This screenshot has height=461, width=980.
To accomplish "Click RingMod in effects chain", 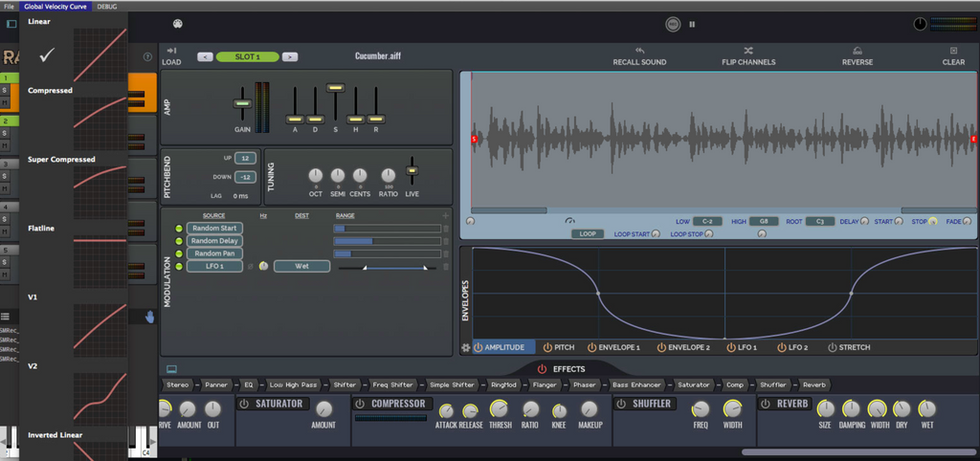I will pyautogui.click(x=501, y=384).
